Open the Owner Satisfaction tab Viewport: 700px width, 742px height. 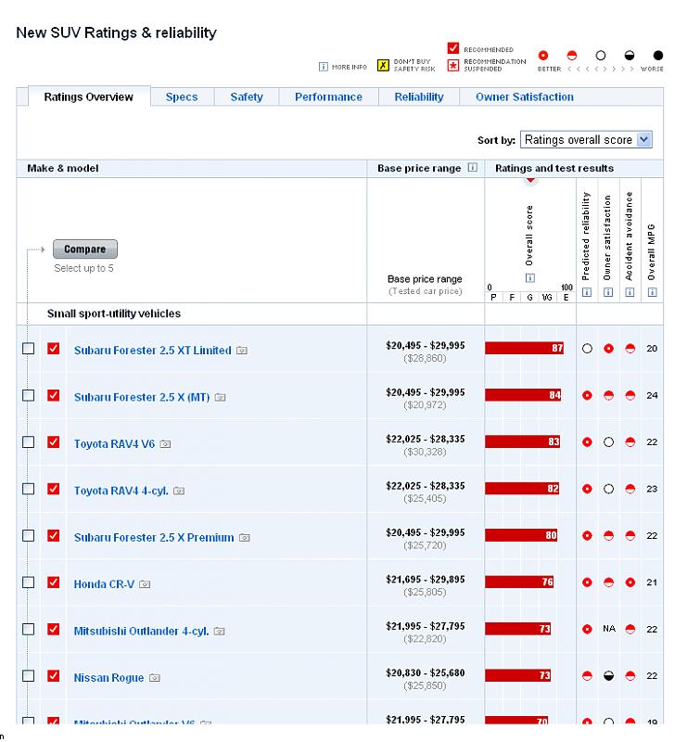pyautogui.click(x=524, y=96)
